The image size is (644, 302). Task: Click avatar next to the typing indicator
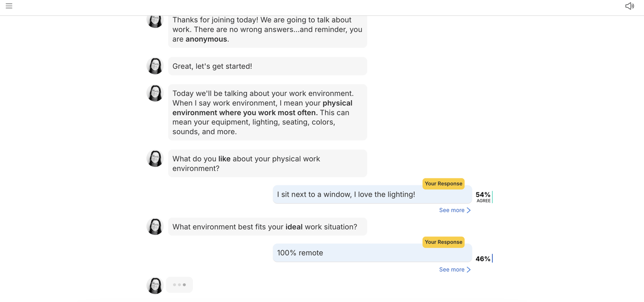pyautogui.click(x=155, y=285)
